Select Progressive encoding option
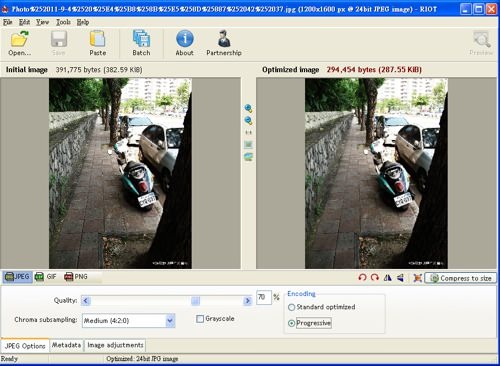The image size is (500, 366). 292,323
